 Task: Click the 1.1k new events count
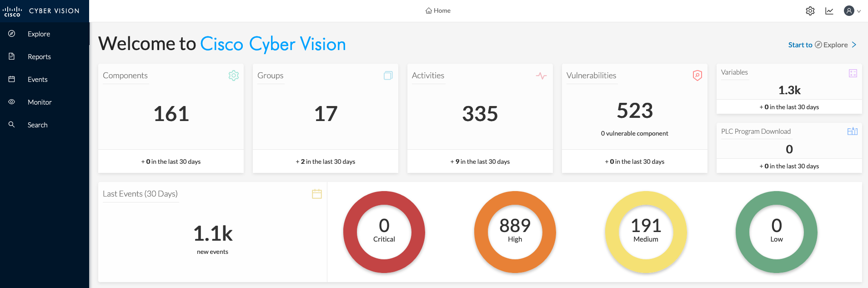click(x=213, y=233)
